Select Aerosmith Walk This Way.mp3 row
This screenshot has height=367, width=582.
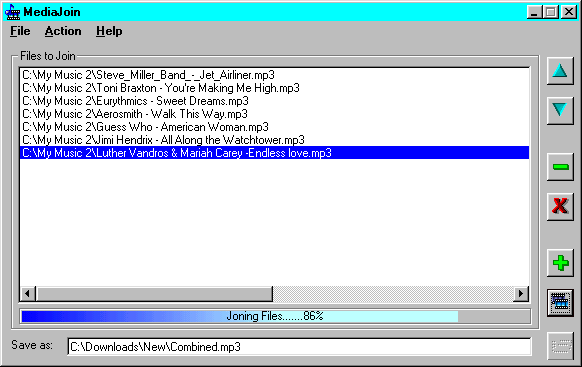tap(274, 114)
